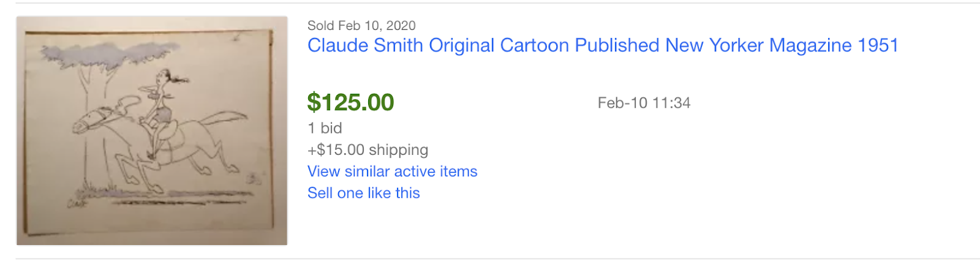Click the word 1951 in the title
Image resolution: width=980 pixels, height=275 pixels.
pyautogui.click(x=878, y=45)
